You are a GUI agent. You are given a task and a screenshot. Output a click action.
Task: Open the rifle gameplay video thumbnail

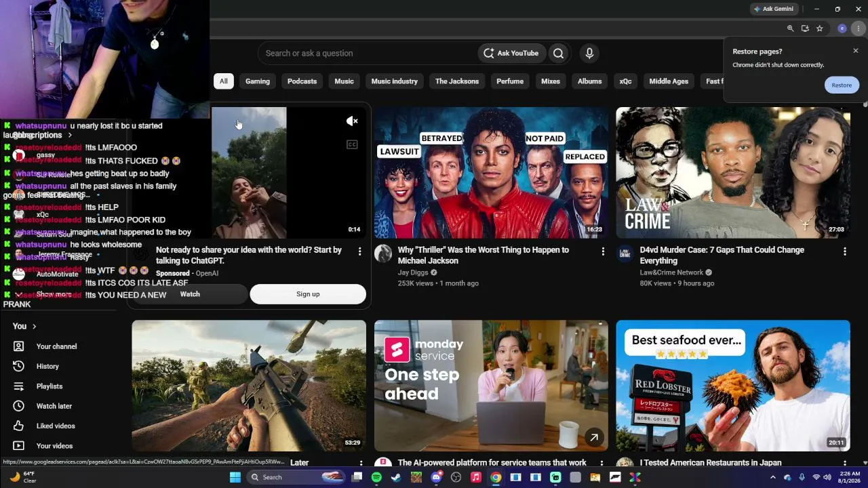coord(249,386)
